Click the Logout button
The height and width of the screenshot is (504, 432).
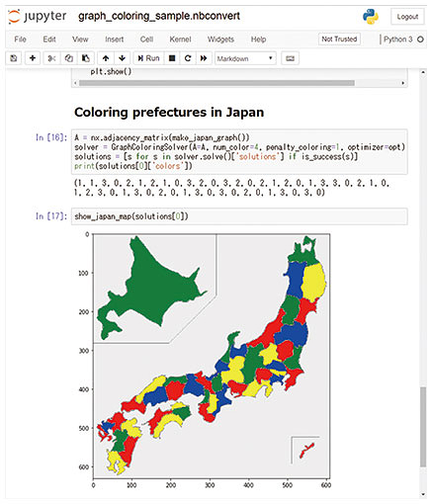point(407,17)
